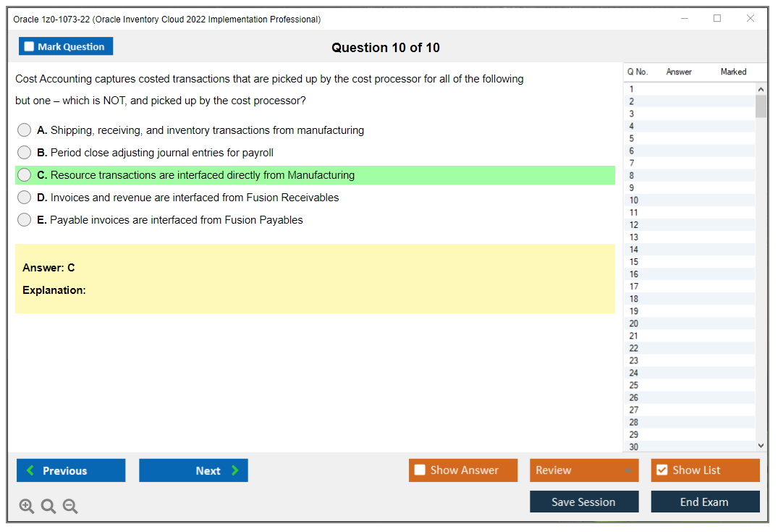778x532 pixels.
Task: Click the down arrow on the question list scrollbar
Action: point(761,445)
